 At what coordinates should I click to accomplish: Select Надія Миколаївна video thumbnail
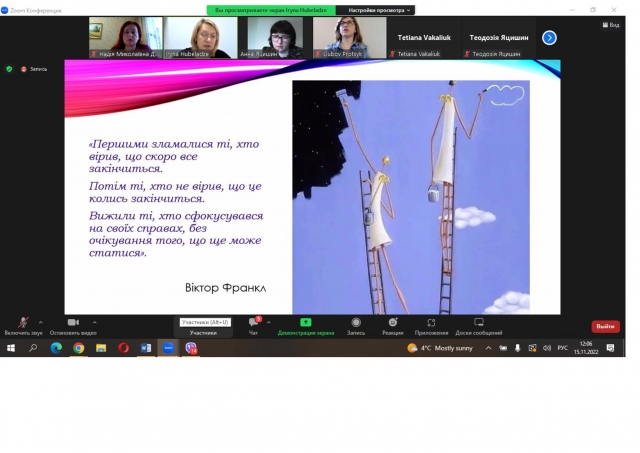pyautogui.click(x=126, y=38)
